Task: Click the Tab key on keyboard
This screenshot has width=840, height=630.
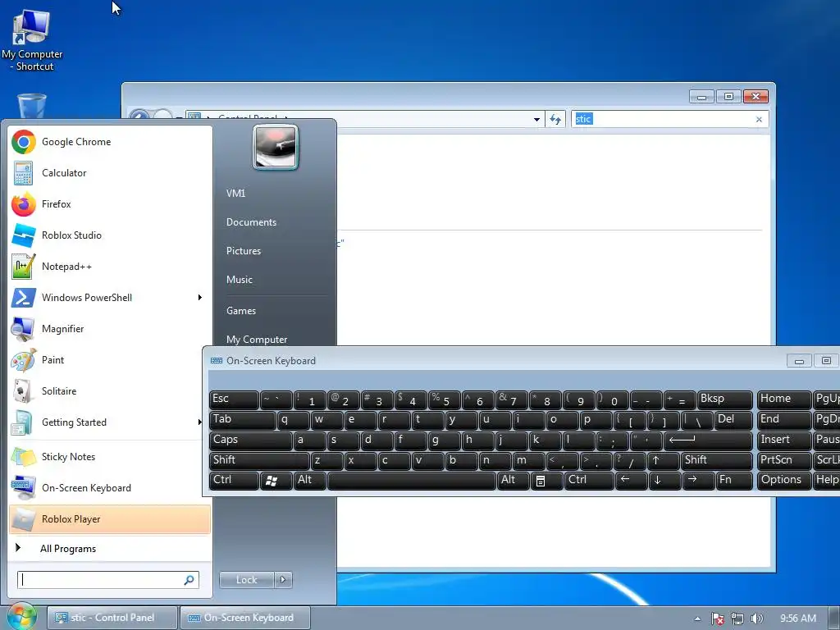Action: 242,420
